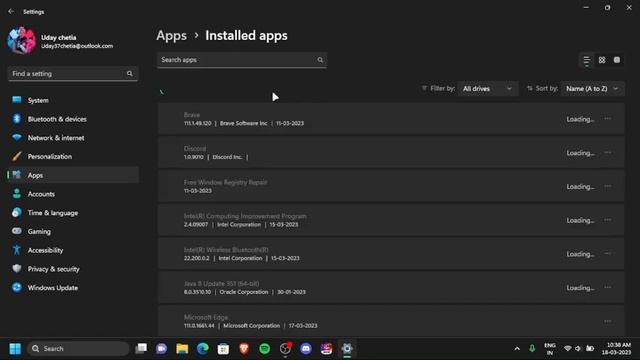Open more options for Free Window Registry Repair
This screenshot has width=640, height=360.
point(608,186)
